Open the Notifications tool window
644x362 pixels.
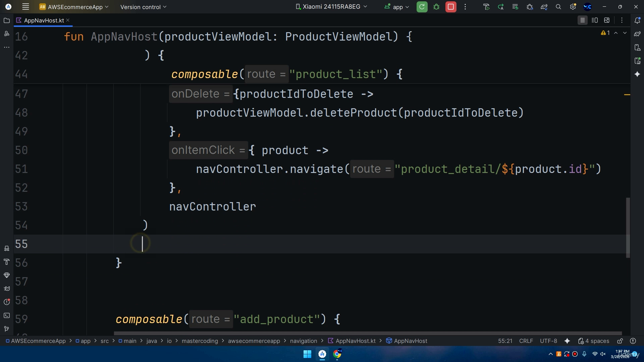coord(637,20)
